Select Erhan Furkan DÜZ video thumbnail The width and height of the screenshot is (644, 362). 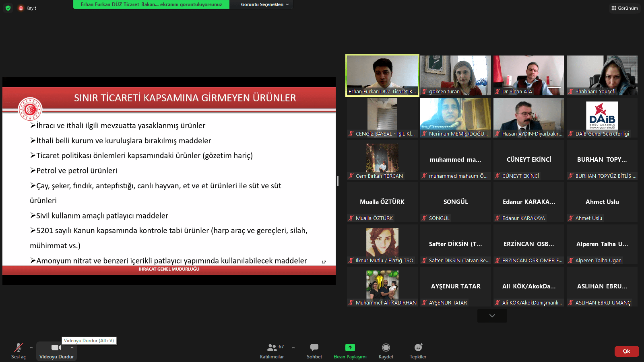tap(382, 75)
